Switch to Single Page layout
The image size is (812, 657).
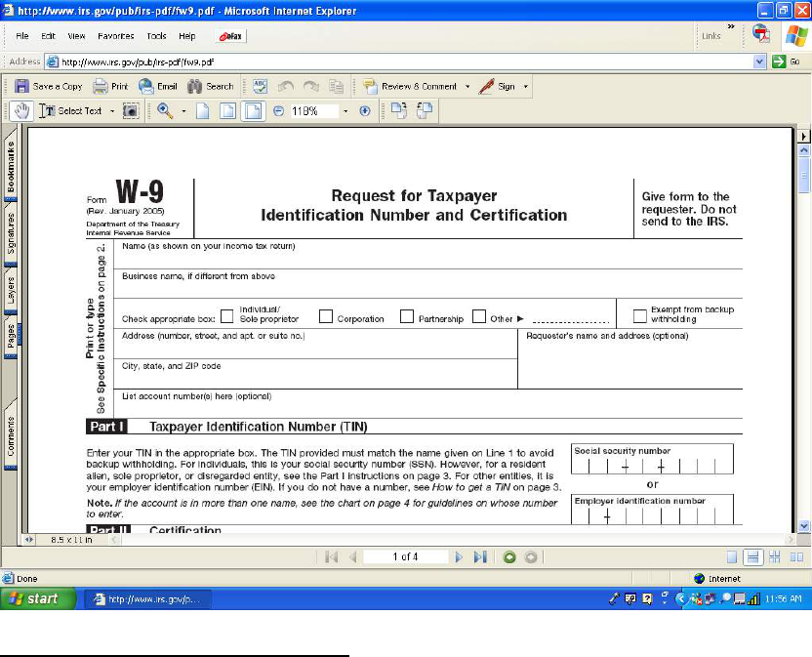pos(732,557)
